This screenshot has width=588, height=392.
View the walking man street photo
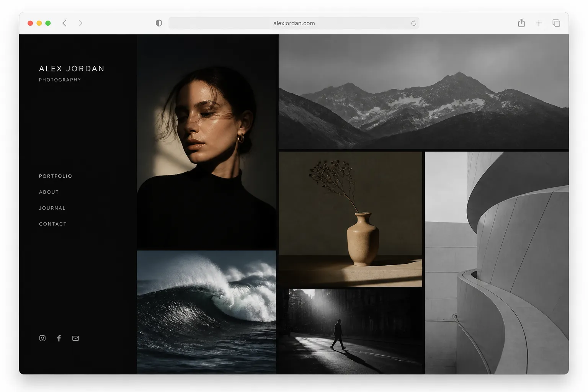tap(350, 332)
